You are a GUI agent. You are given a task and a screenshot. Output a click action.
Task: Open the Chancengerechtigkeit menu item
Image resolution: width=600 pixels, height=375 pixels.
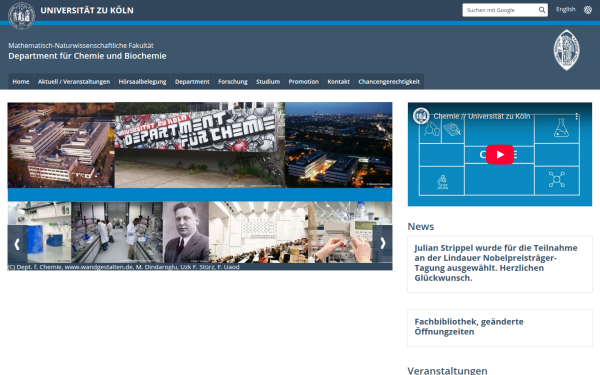click(389, 82)
